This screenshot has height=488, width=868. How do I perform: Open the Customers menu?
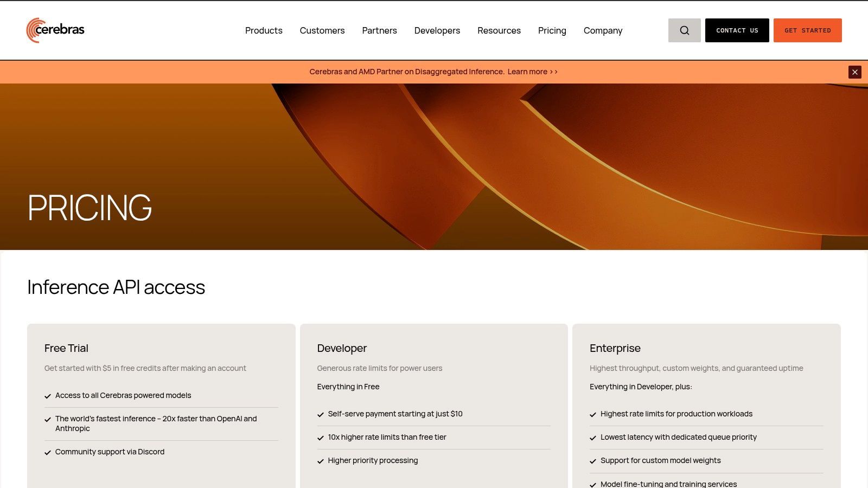point(322,30)
